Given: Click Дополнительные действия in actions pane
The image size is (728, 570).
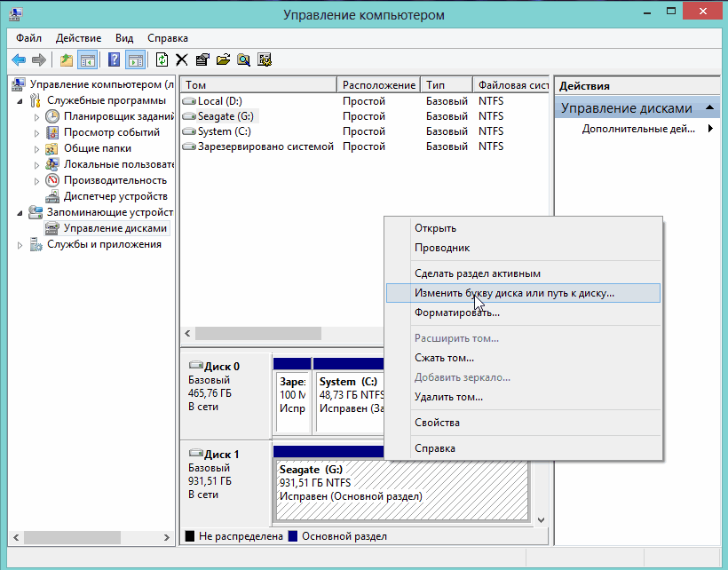Looking at the screenshot, I should (x=638, y=129).
